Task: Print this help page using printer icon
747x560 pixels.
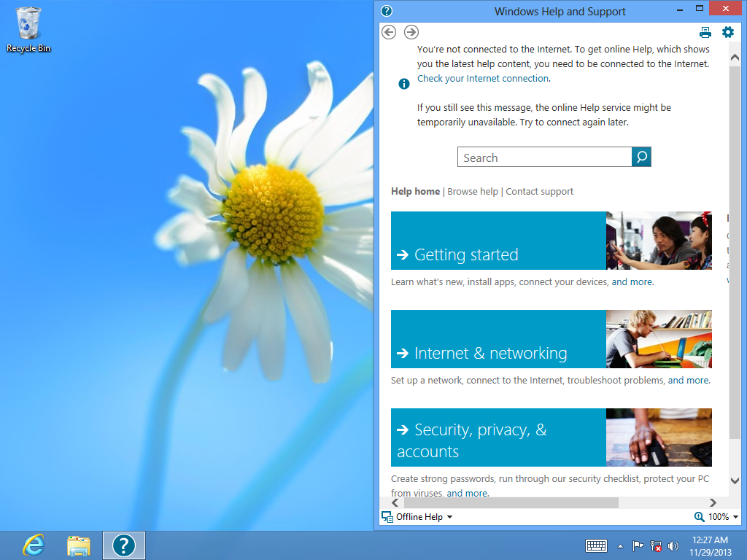Action: point(705,32)
